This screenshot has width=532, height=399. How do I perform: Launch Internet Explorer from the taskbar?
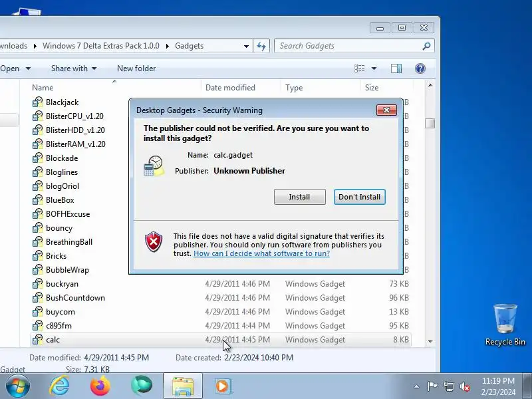[60, 386]
